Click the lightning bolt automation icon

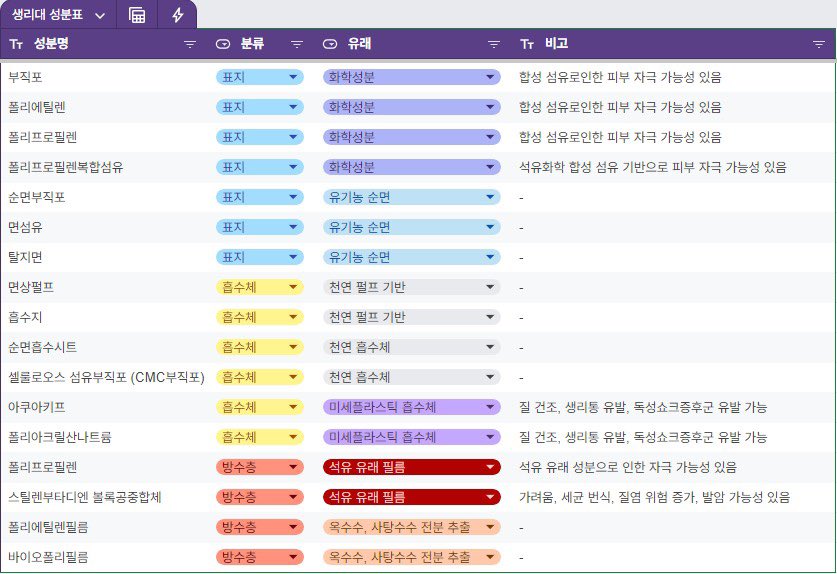178,15
